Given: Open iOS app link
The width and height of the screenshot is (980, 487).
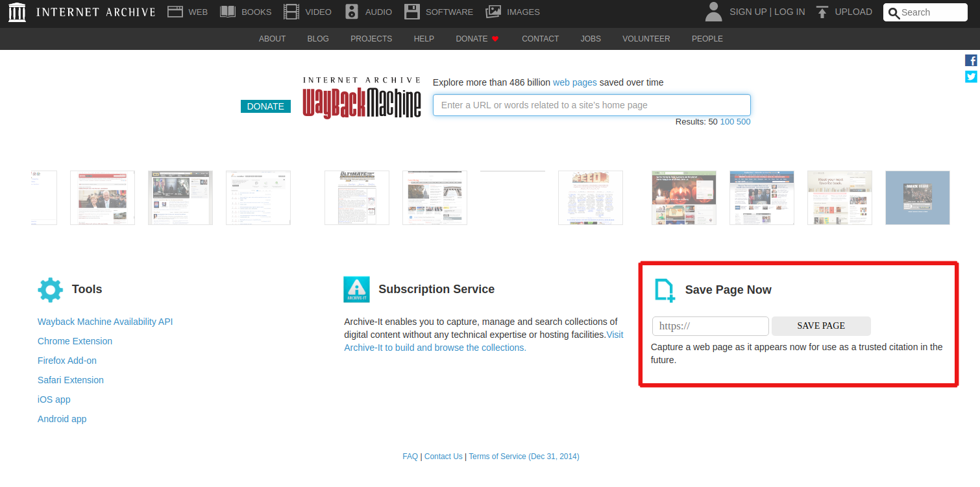Looking at the screenshot, I should click(54, 399).
